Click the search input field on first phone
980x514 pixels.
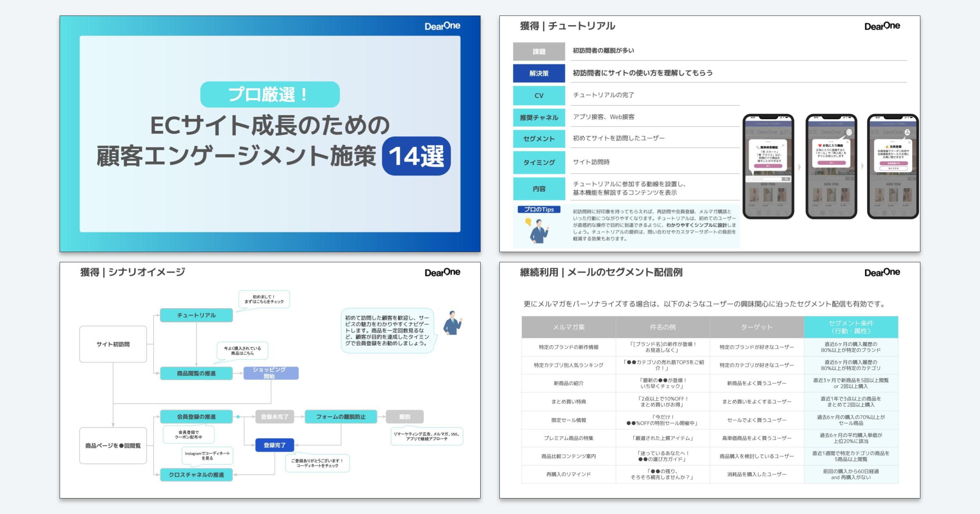pyautogui.click(x=763, y=179)
